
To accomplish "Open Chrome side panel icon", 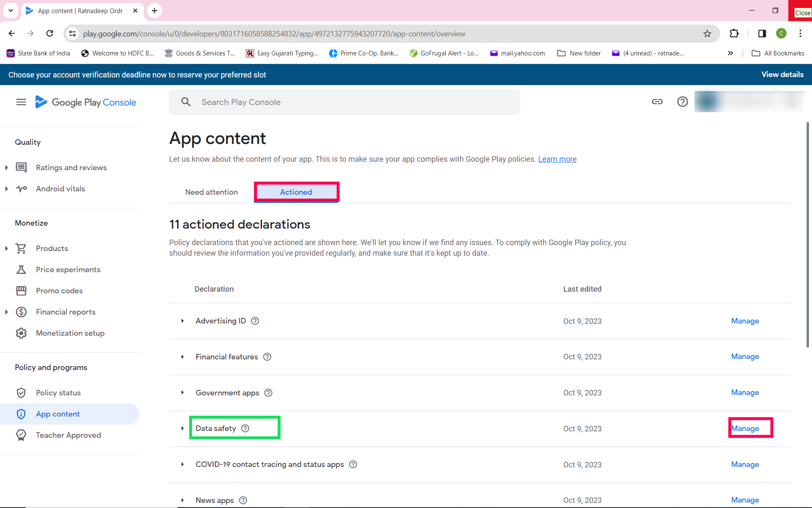I will pyautogui.click(x=762, y=34).
